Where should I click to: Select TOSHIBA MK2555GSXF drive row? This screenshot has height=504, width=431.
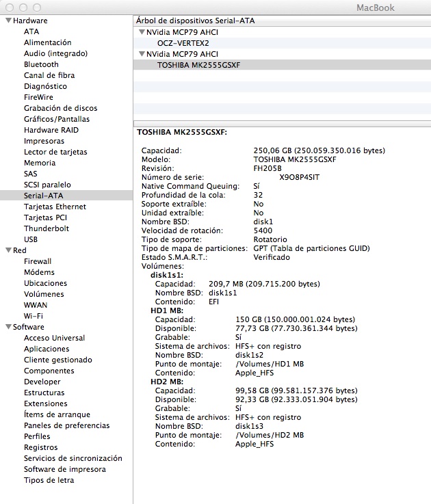click(x=198, y=65)
